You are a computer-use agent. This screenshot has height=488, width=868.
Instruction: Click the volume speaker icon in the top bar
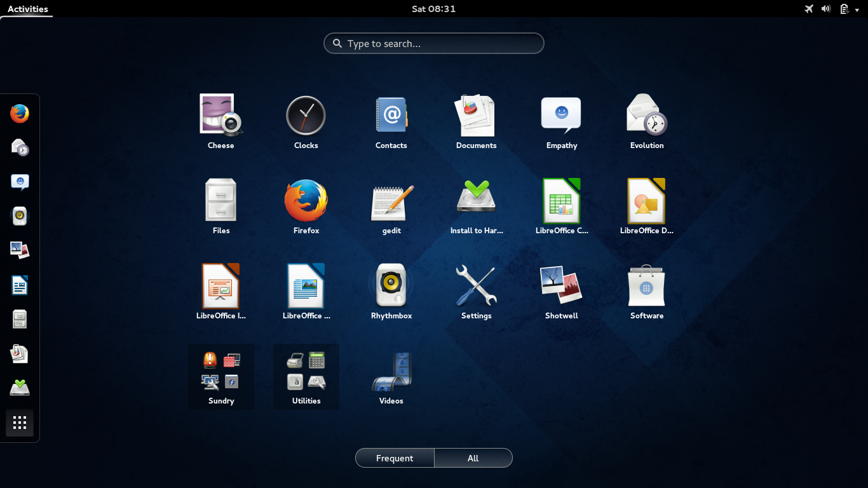point(826,9)
